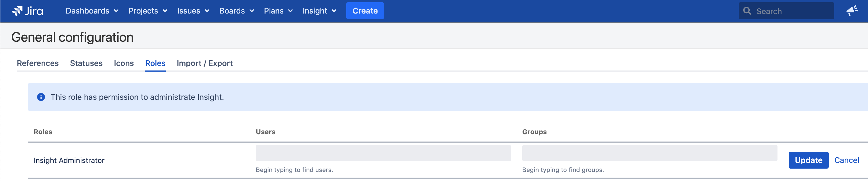Viewport: 868px width, 181px height.
Task: Expand the Projects menu
Action: [x=148, y=11]
